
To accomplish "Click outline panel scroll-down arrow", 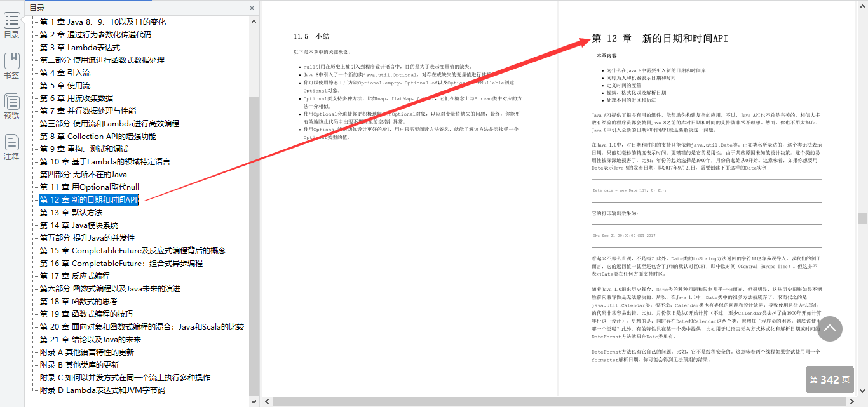I will [x=254, y=402].
